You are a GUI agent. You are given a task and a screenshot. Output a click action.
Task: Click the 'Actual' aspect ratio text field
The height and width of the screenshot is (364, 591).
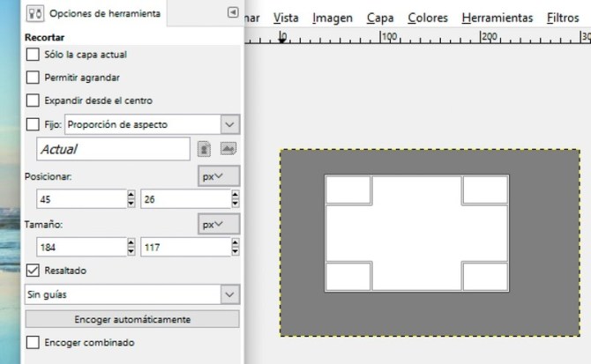pyautogui.click(x=113, y=150)
